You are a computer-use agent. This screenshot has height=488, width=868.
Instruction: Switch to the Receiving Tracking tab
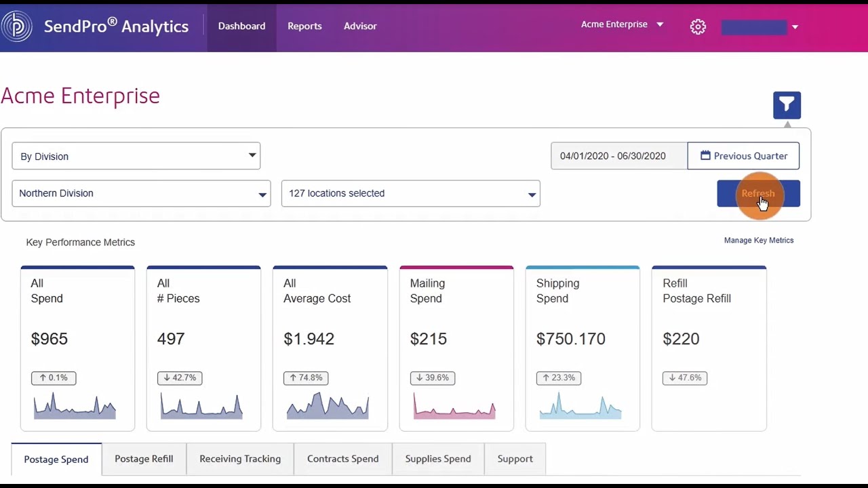coord(240,459)
